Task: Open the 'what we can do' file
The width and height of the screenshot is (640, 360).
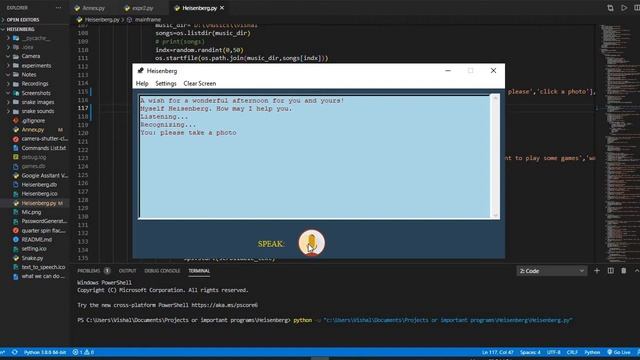Action: 43,276
